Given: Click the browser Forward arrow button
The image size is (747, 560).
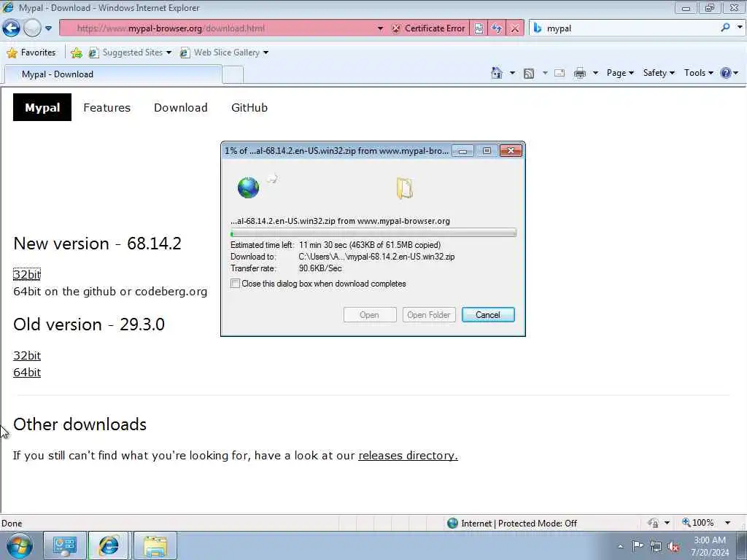Looking at the screenshot, I should 32,28.
